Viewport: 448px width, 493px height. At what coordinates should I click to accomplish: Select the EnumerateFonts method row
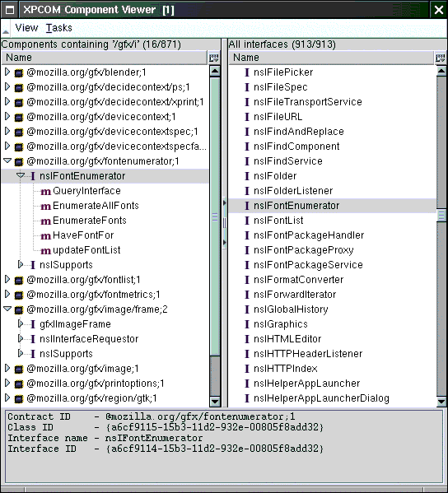tap(105, 221)
